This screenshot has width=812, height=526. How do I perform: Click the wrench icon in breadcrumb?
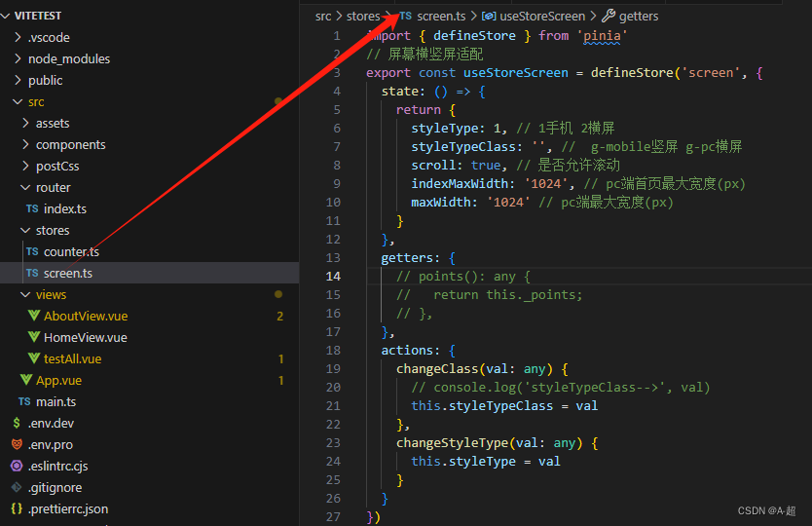click(x=608, y=16)
